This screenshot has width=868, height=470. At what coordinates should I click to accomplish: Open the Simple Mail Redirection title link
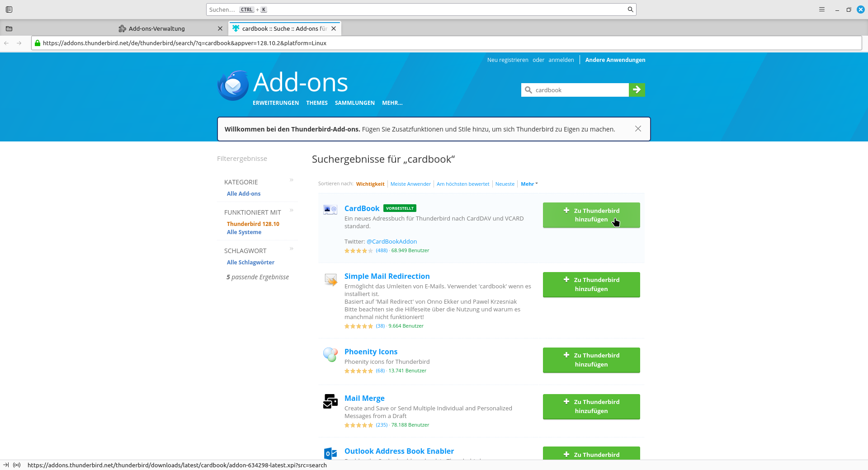point(387,276)
